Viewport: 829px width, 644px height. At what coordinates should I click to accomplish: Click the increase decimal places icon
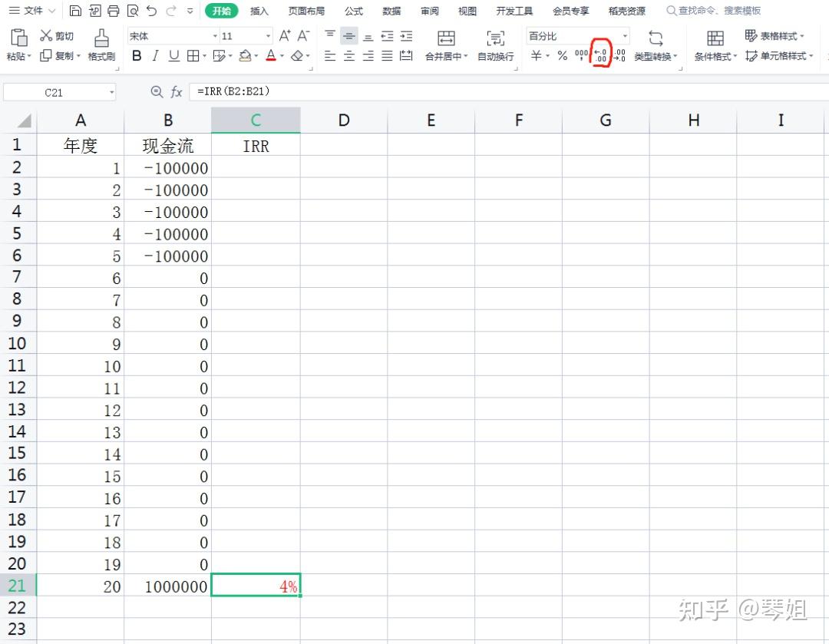619,54
